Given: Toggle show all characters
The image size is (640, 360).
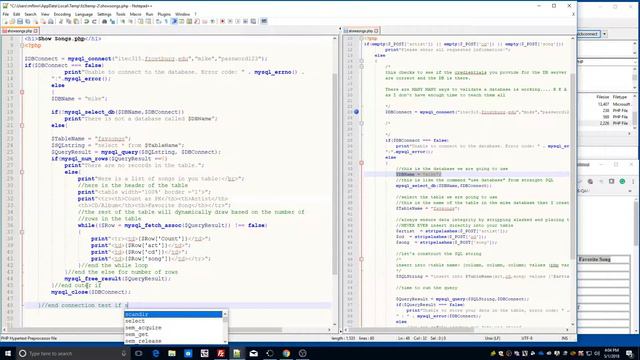Looking at the screenshot, I should tap(166, 21).
